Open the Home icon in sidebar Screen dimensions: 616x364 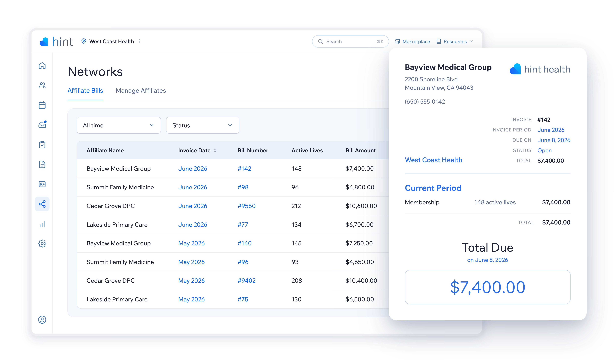pos(42,66)
